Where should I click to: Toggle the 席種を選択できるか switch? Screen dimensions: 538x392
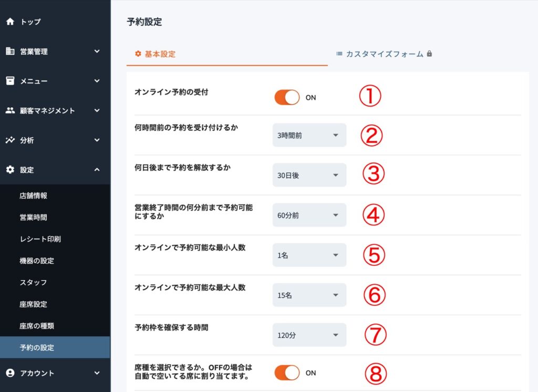click(x=287, y=373)
